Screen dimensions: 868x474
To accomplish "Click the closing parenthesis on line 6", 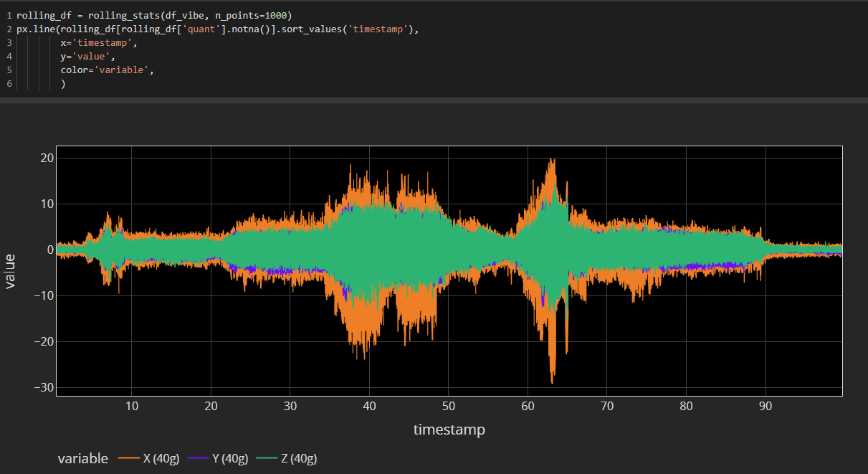I will click(x=63, y=83).
